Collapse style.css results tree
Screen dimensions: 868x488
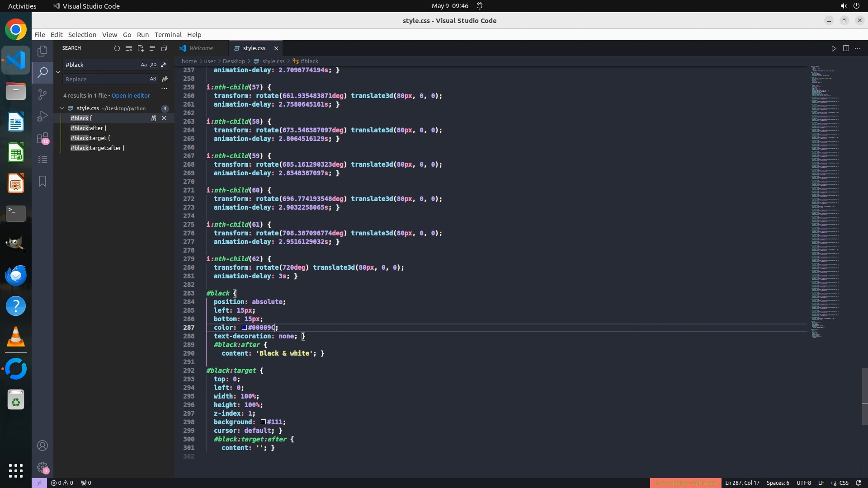coord(62,108)
